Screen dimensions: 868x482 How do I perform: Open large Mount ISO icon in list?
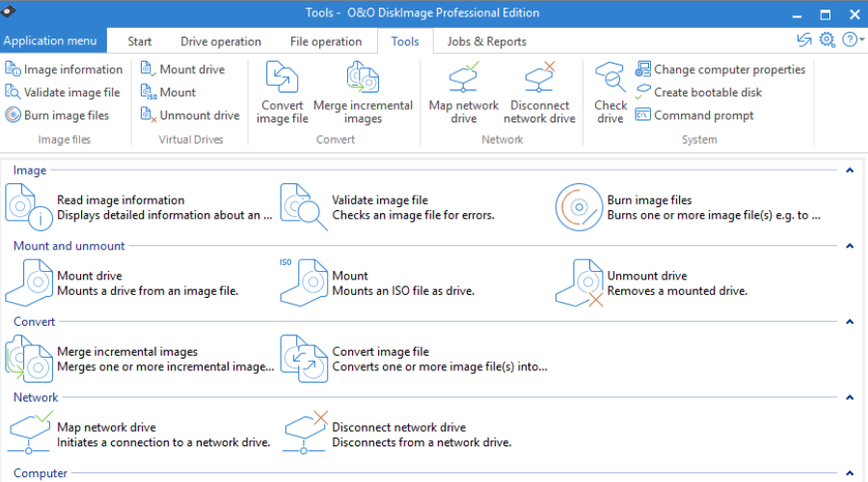click(304, 282)
